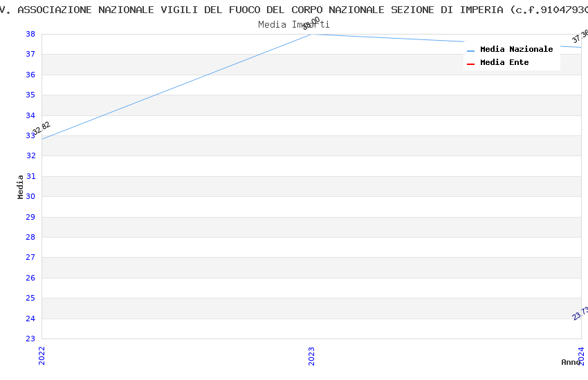Screen dimensions: 588x380
Task: Click the y-axis value 35
Action: click(30, 95)
